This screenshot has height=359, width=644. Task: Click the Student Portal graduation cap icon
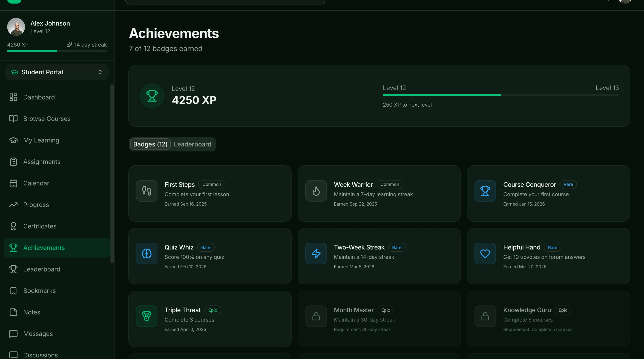pyautogui.click(x=14, y=72)
